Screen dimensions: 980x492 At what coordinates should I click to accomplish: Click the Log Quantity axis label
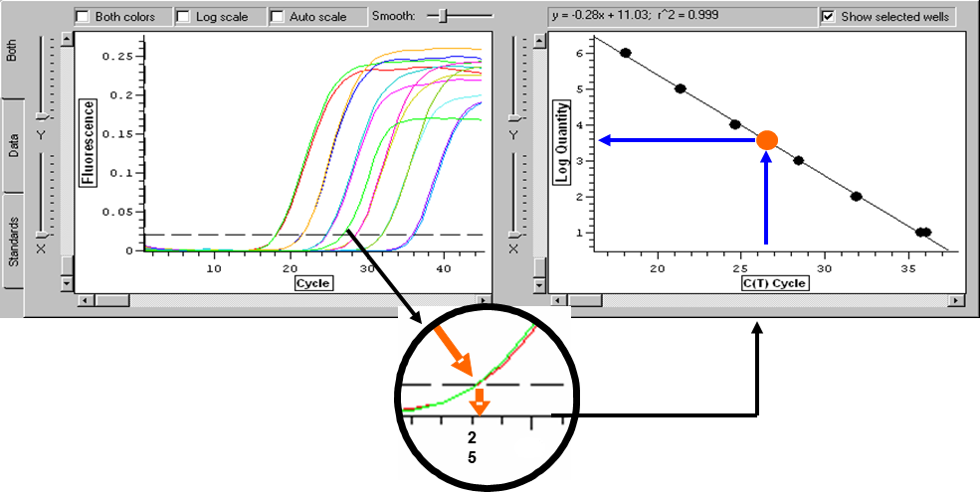click(564, 141)
